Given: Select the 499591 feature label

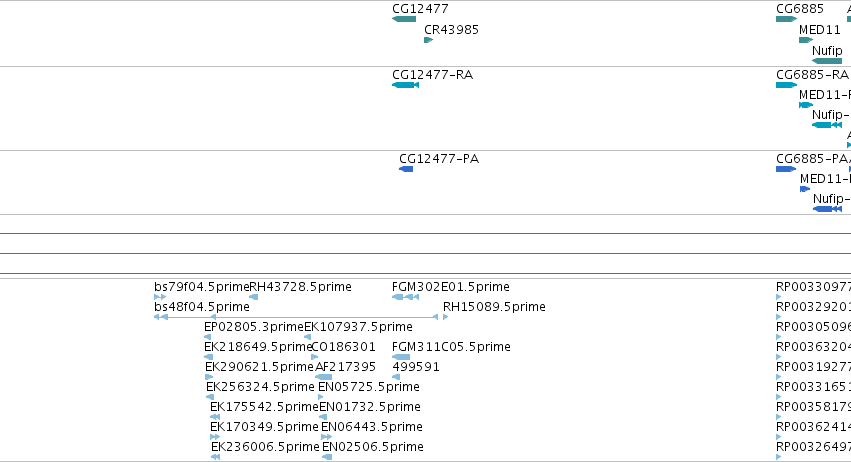Looking at the screenshot, I should 416,366.
